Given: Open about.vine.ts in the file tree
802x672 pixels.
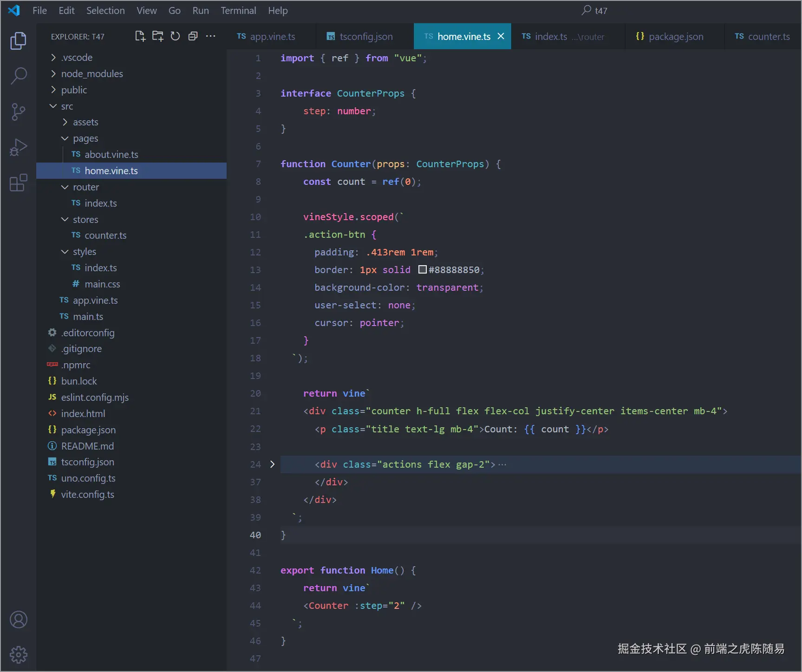Looking at the screenshot, I should click(x=111, y=155).
